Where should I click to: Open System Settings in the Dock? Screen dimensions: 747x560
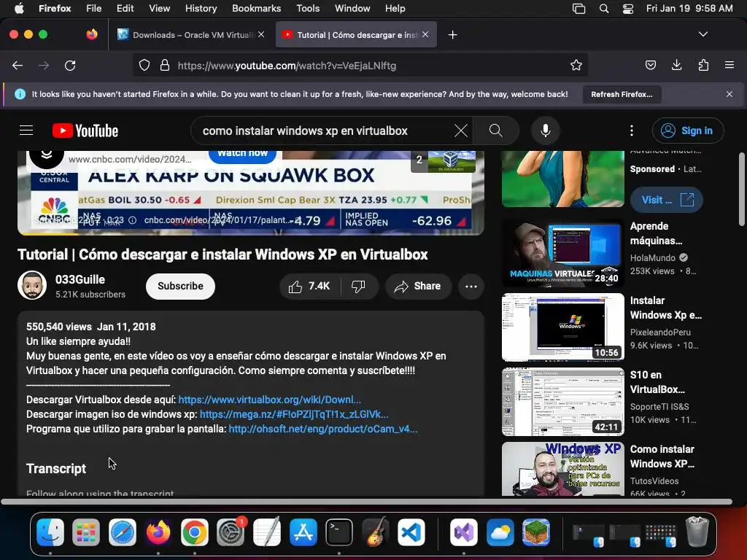[x=231, y=532]
